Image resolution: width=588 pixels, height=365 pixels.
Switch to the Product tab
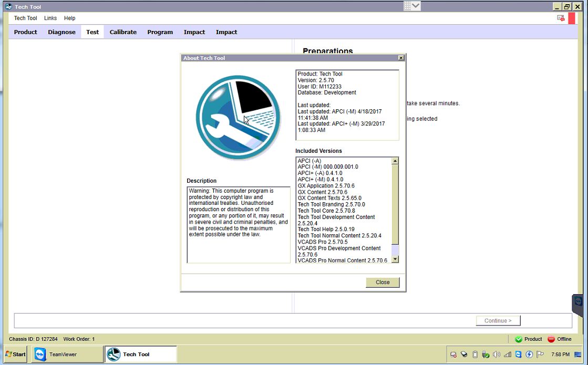point(26,32)
